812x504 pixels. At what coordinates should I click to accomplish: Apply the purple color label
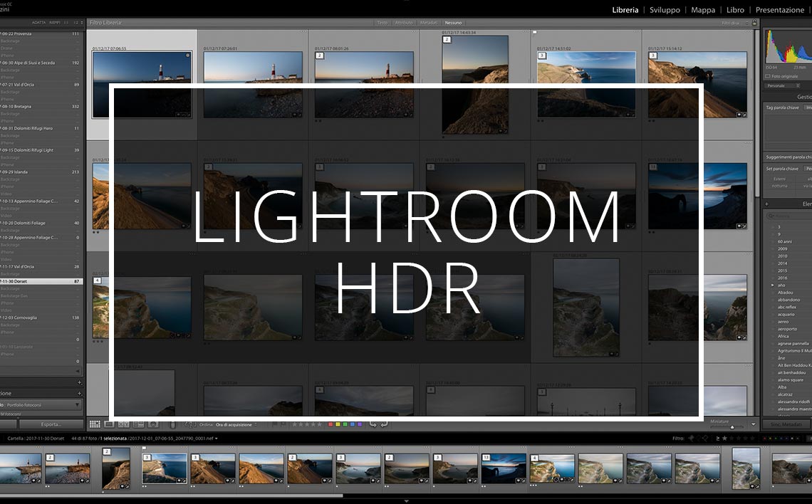(x=360, y=424)
